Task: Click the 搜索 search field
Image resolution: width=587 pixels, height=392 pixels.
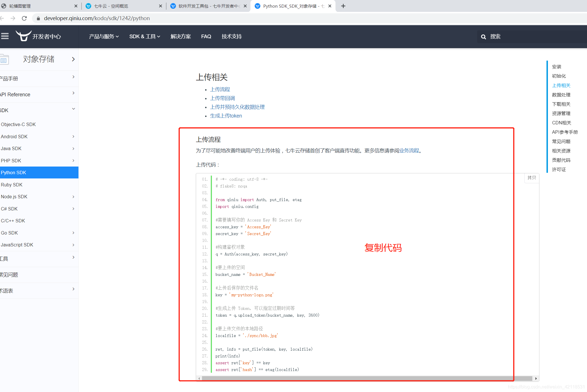Action: [532, 37]
